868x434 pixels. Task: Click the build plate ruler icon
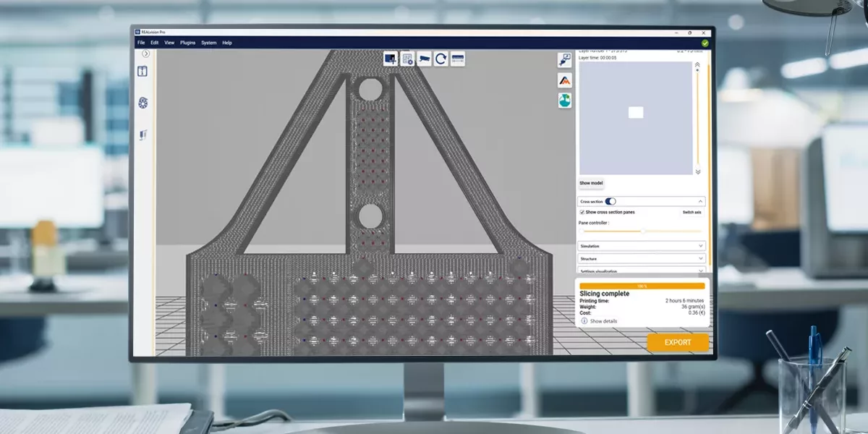pyautogui.click(x=457, y=59)
